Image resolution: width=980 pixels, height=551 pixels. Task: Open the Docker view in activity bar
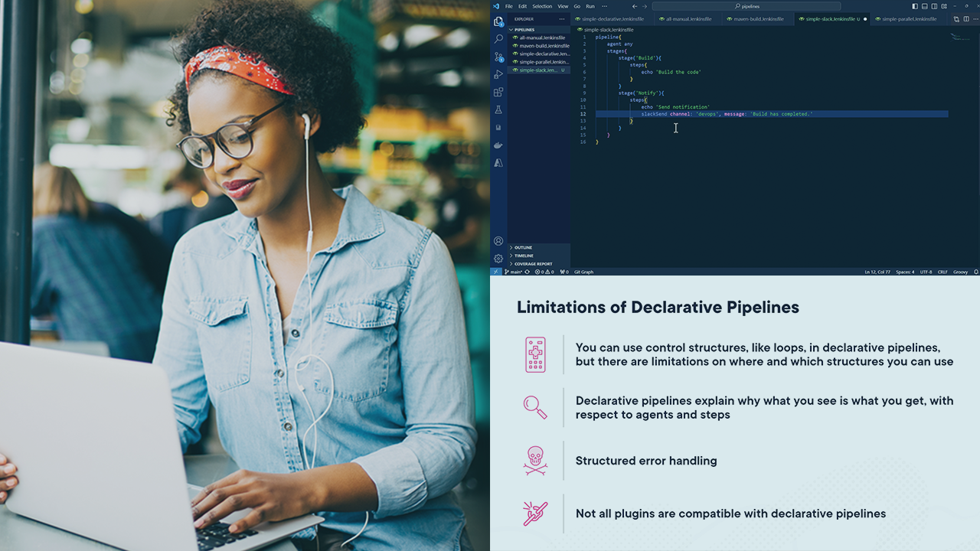coord(498,145)
